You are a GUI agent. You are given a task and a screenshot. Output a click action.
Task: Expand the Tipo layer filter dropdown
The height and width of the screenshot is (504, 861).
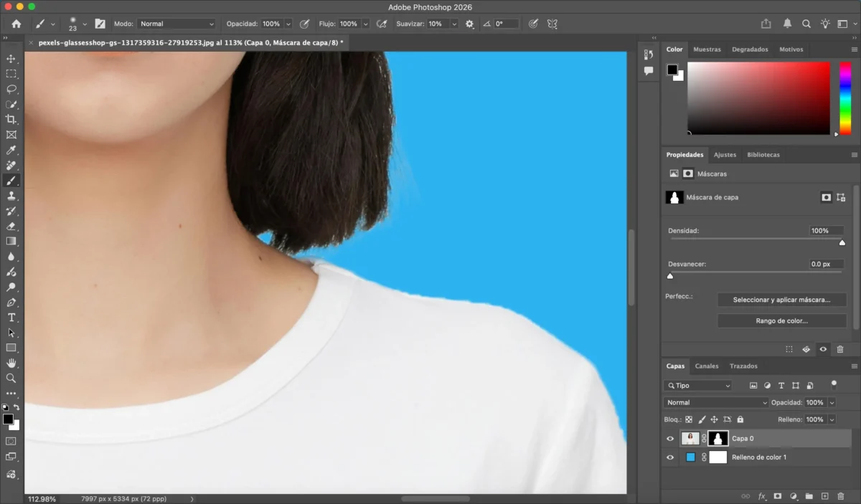[697, 386]
